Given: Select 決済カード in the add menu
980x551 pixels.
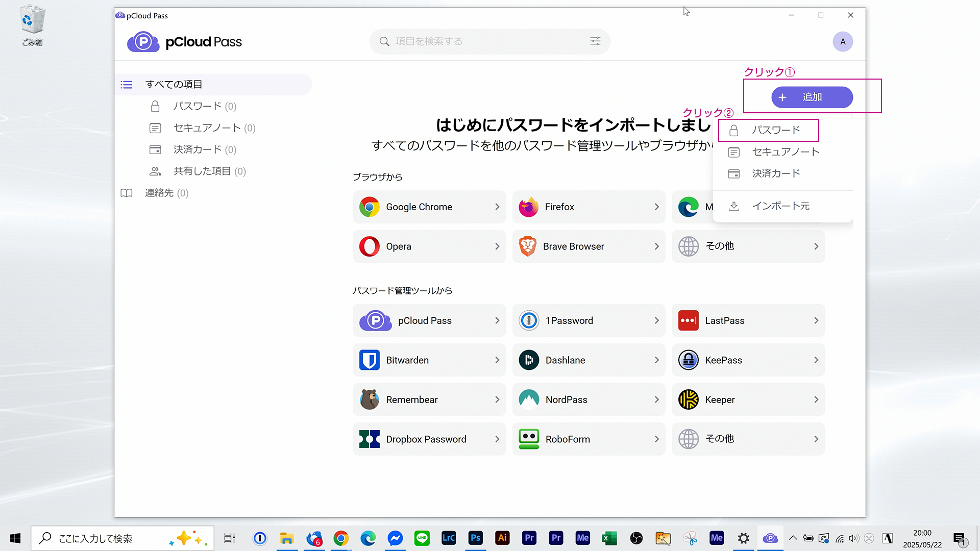Looking at the screenshot, I should pyautogui.click(x=783, y=173).
